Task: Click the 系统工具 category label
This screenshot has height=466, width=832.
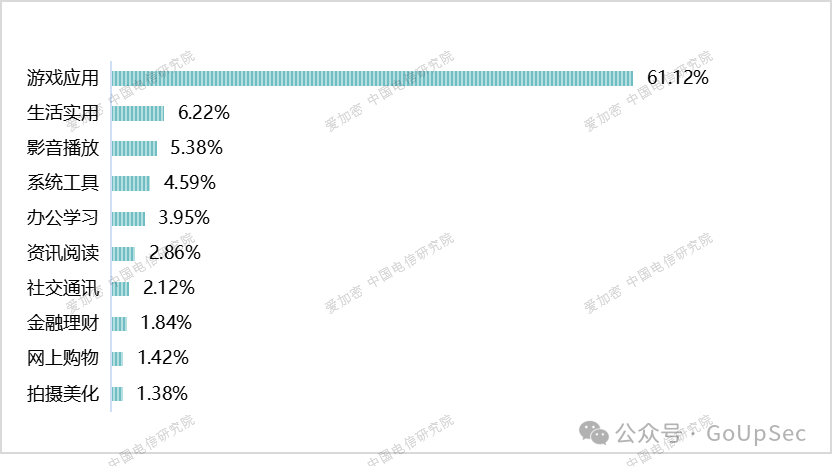Action: (63, 183)
